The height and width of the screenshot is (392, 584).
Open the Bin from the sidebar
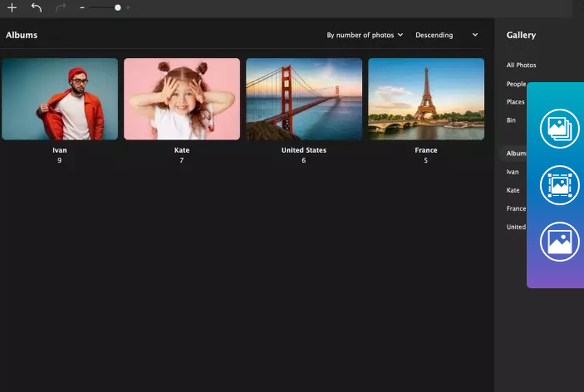511,120
